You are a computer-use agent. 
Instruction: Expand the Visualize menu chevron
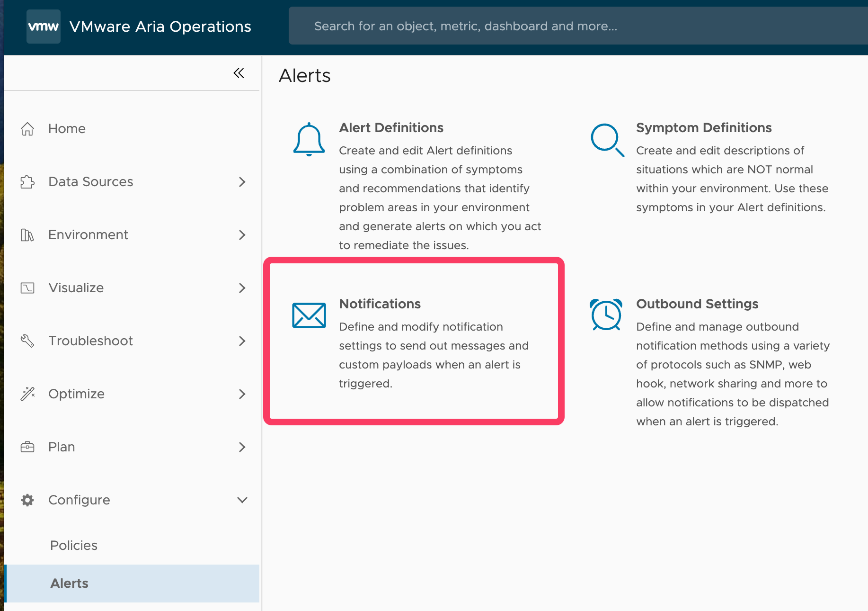tap(242, 288)
